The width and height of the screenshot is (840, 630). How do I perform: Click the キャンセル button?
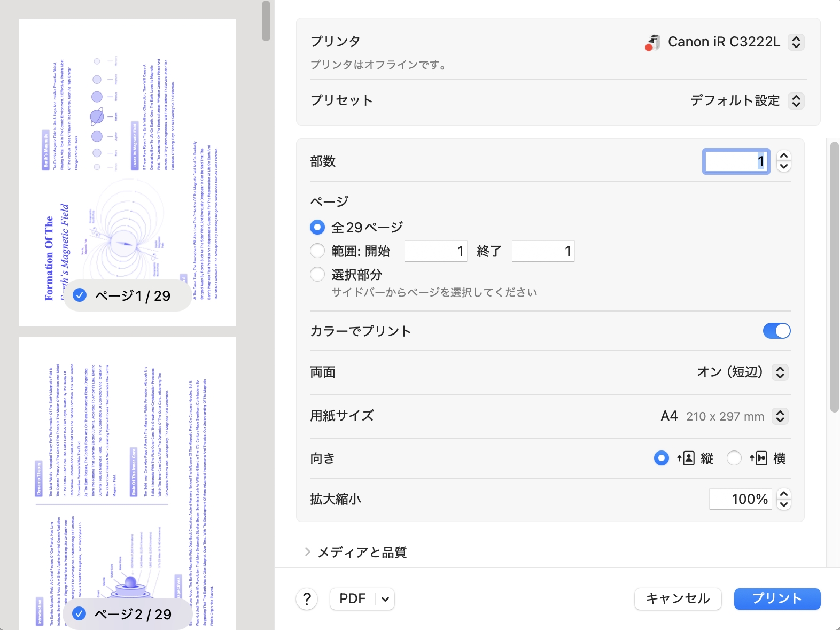(x=678, y=599)
